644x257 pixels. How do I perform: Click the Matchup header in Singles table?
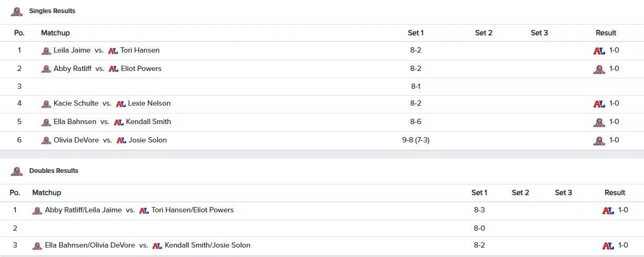(55, 33)
